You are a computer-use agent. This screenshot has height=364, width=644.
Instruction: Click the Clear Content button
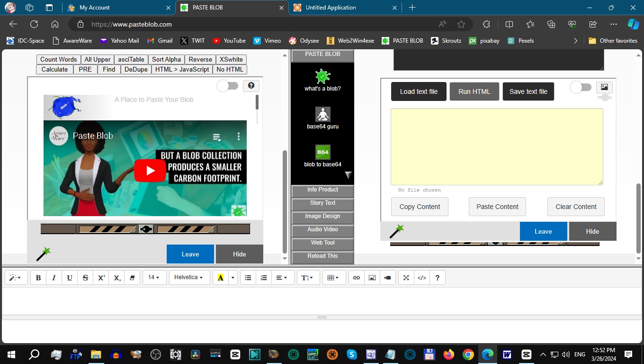tap(576, 207)
